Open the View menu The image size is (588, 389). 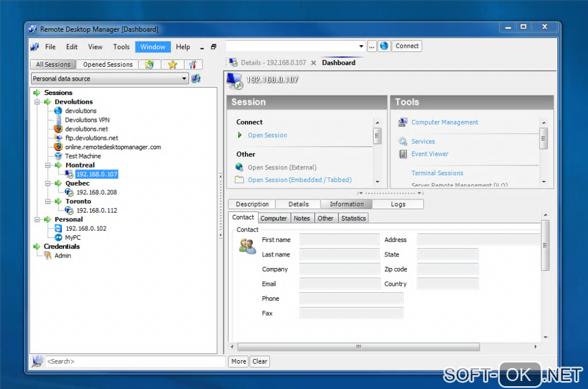[x=95, y=47]
